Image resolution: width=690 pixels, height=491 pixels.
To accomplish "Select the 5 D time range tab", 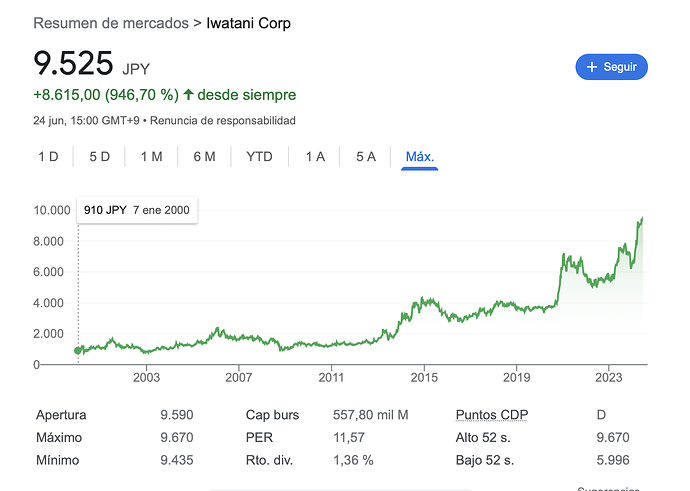I will point(99,157).
